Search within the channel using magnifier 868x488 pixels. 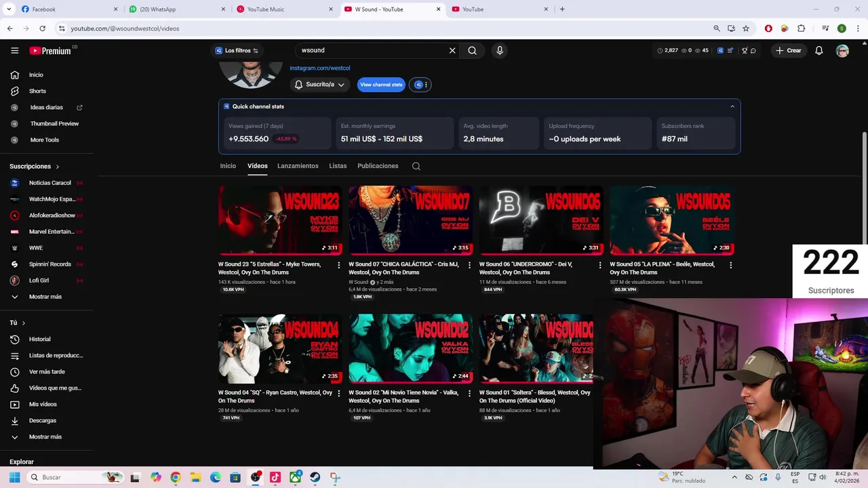[416, 166]
